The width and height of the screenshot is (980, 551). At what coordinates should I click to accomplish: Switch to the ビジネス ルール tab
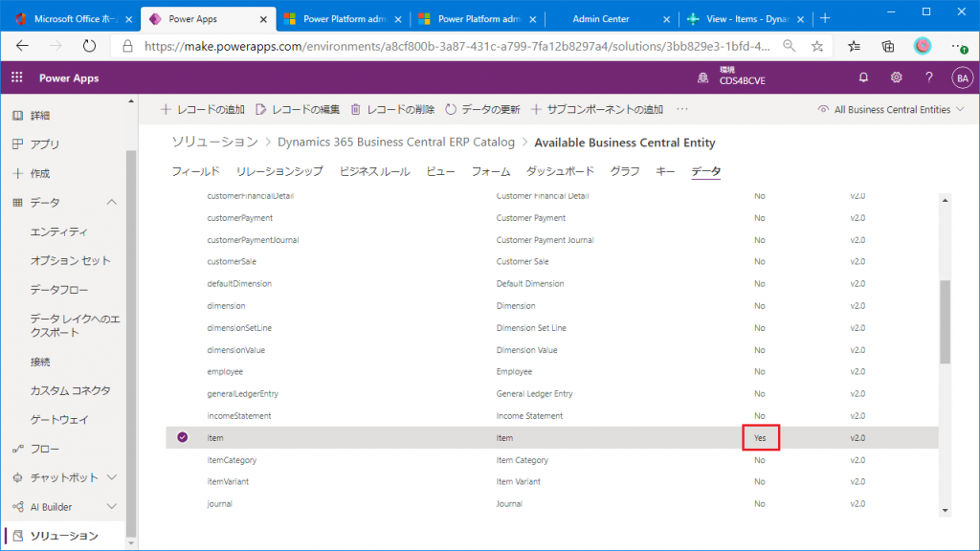point(374,171)
